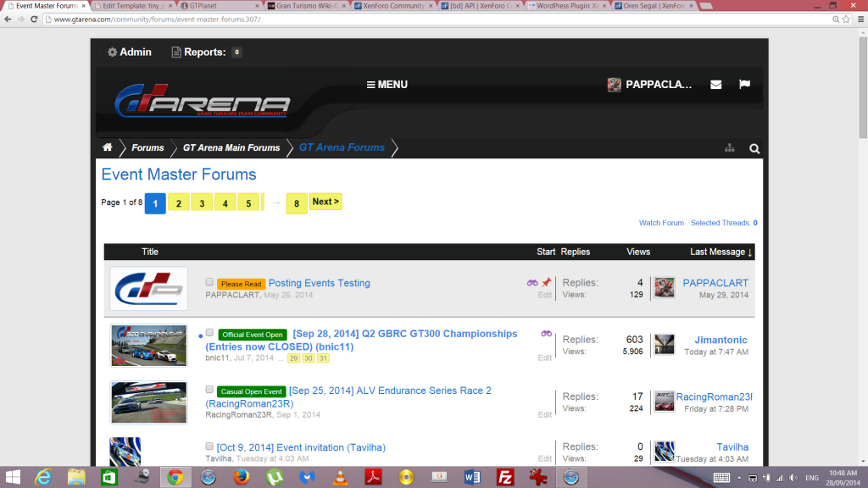Open the Reports document icon
This screenshot has width=868, height=488.
pos(176,52)
